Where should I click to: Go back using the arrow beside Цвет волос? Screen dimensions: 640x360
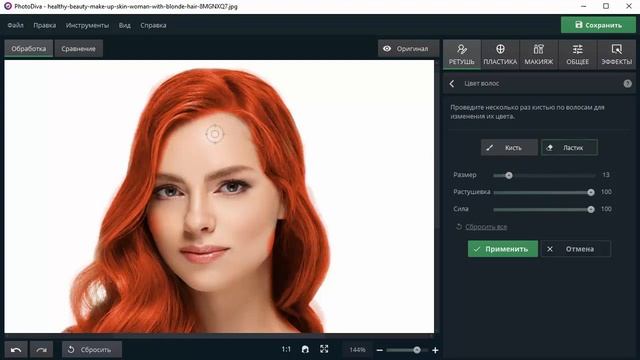click(x=452, y=84)
